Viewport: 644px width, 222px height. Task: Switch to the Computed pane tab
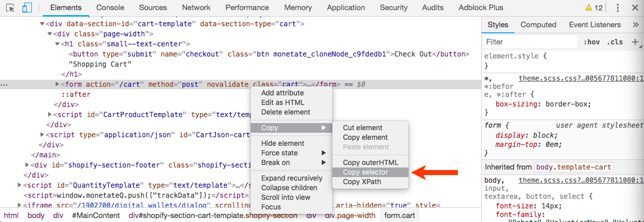[x=538, y=25]
